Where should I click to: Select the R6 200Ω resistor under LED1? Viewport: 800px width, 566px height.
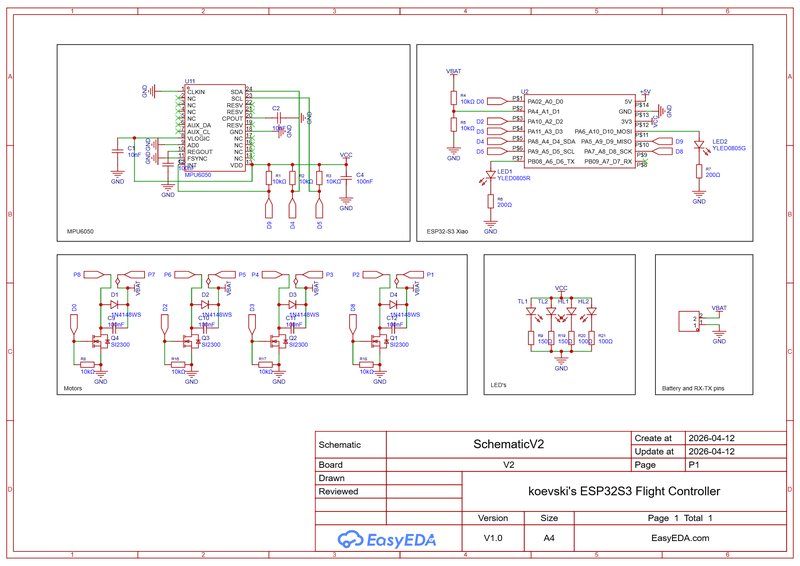click(x=491, y=202)
